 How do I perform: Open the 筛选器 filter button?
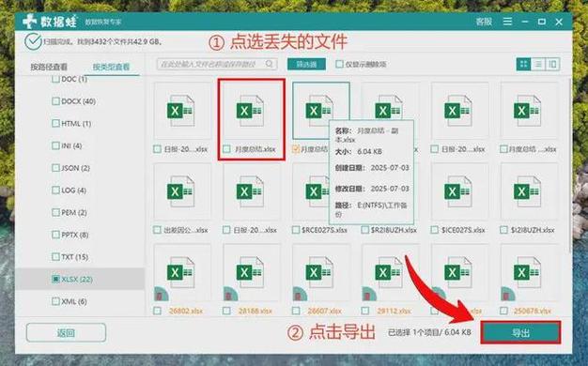(306, 65)
